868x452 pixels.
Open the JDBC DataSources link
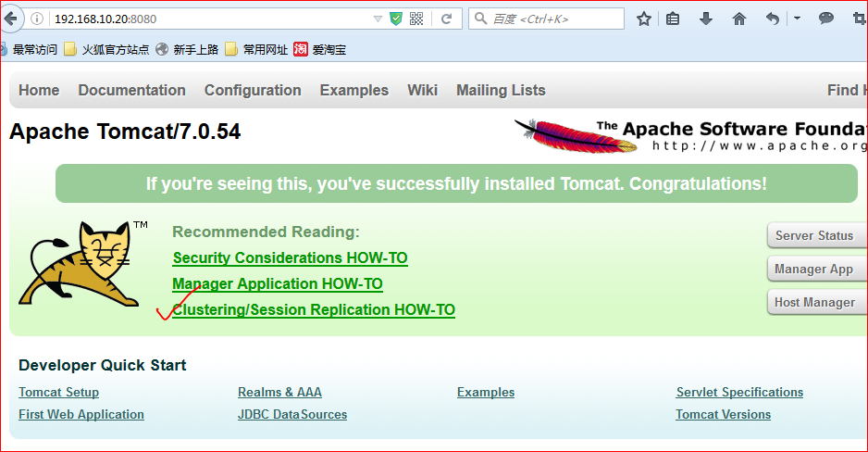click(x=291, y=415)
